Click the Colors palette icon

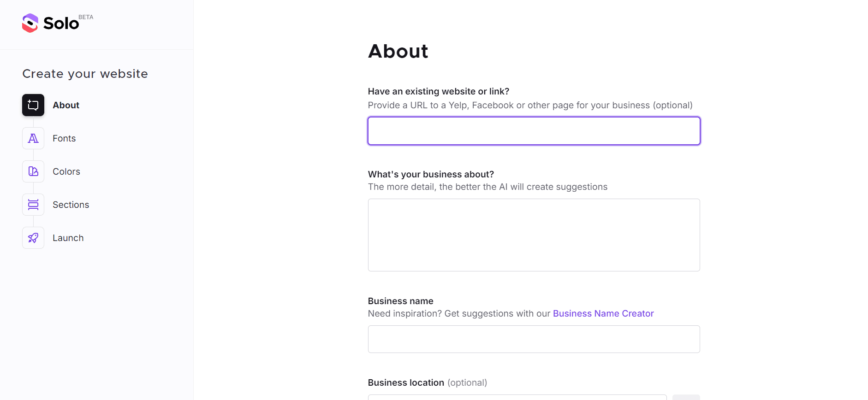pyautogui.click(x=33, y=171)
